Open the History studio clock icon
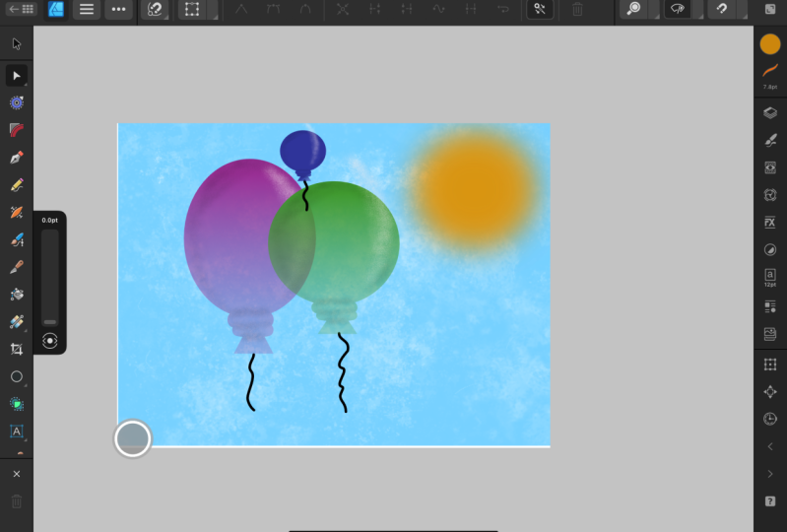The width and height of the screenshot is (787, 532). pyautogui.click(x=770, y=419)
